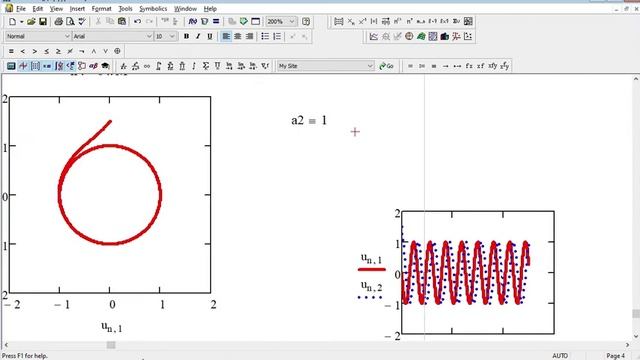
Task: Toggle Underline text formatting
Action: [x=209, y=36]
